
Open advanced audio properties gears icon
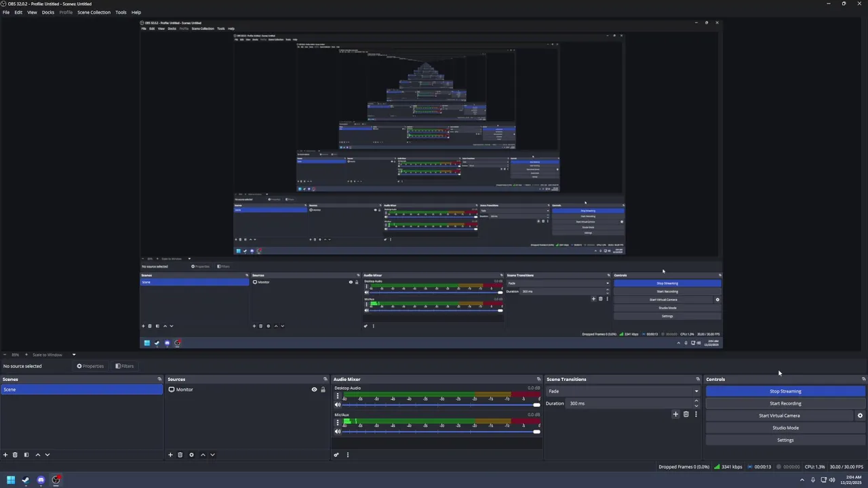point(336,455)
